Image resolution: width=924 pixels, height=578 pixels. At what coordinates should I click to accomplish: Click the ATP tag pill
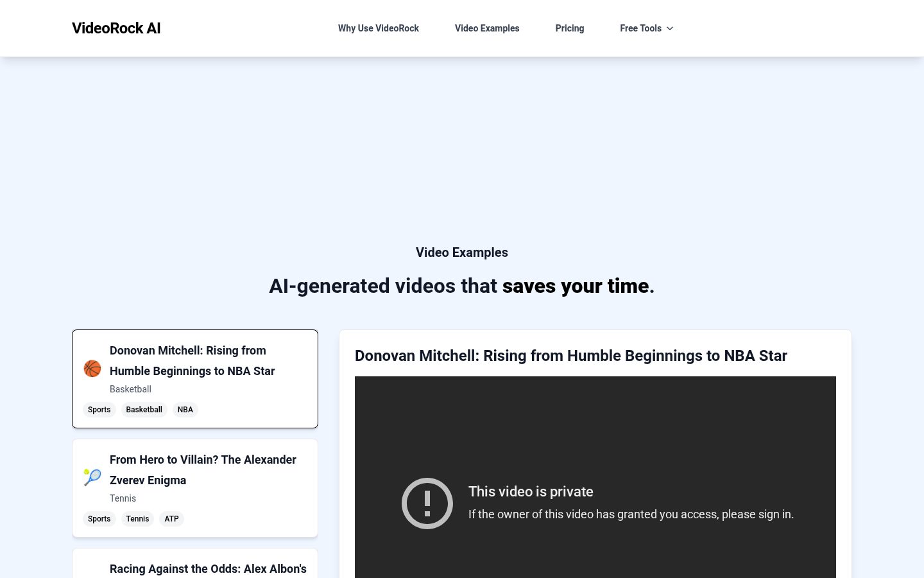click(x=171, y=519)
